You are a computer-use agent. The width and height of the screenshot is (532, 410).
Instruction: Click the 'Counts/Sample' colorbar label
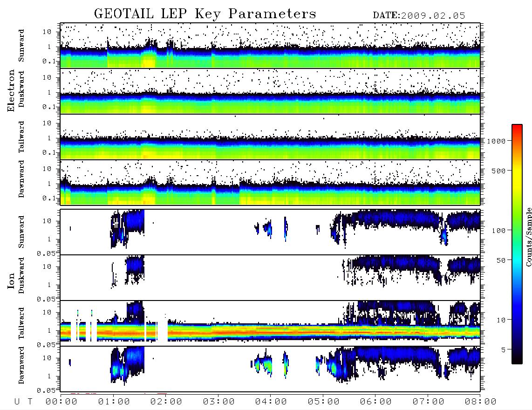tap(528, 237)
